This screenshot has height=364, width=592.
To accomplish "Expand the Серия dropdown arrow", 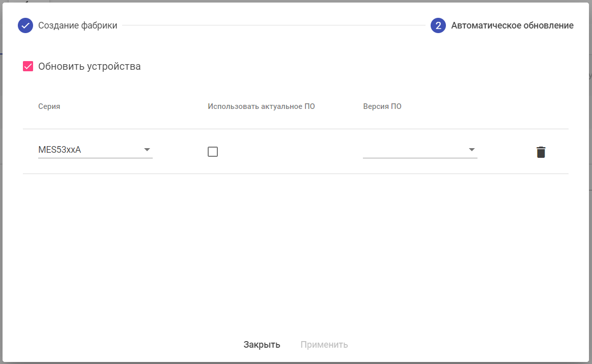I will tap(147, 150).
